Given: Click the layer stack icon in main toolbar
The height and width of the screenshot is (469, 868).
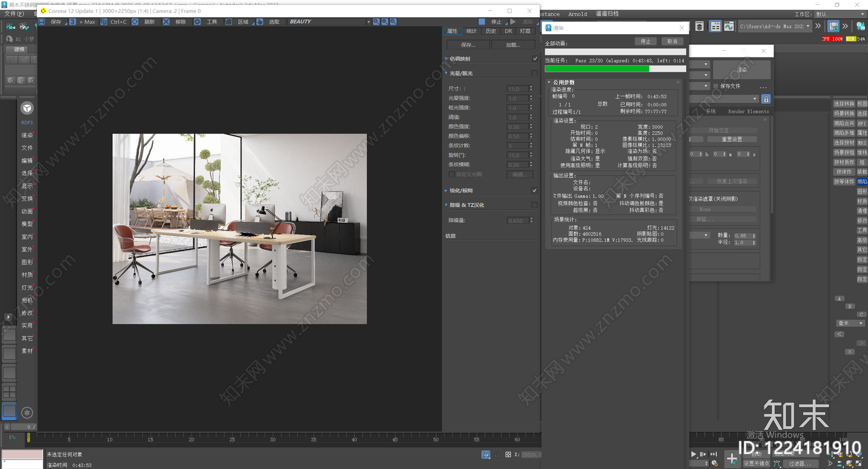Looking at the screenshot, I should tap(700, 26).
